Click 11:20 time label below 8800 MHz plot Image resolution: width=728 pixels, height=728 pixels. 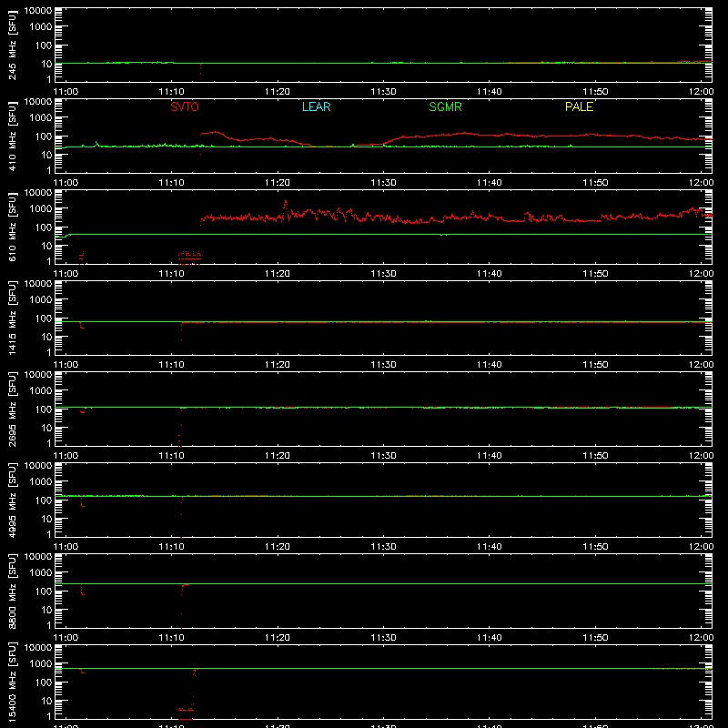(278, 638)
